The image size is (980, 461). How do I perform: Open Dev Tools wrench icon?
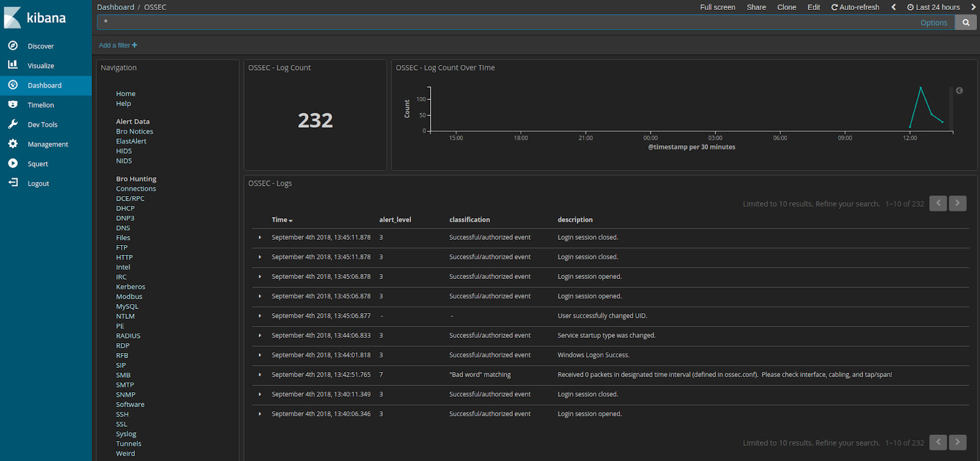click(x=13, y=124)
